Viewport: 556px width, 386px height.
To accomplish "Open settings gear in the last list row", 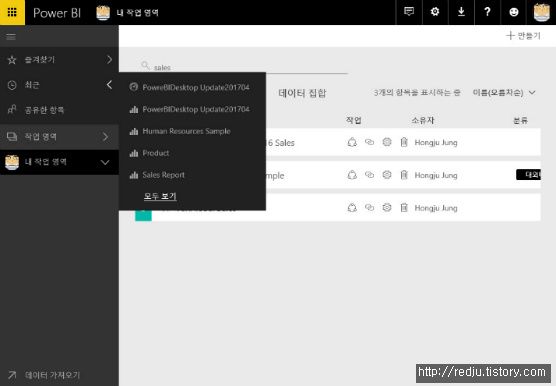I will [x=387, y=207].
